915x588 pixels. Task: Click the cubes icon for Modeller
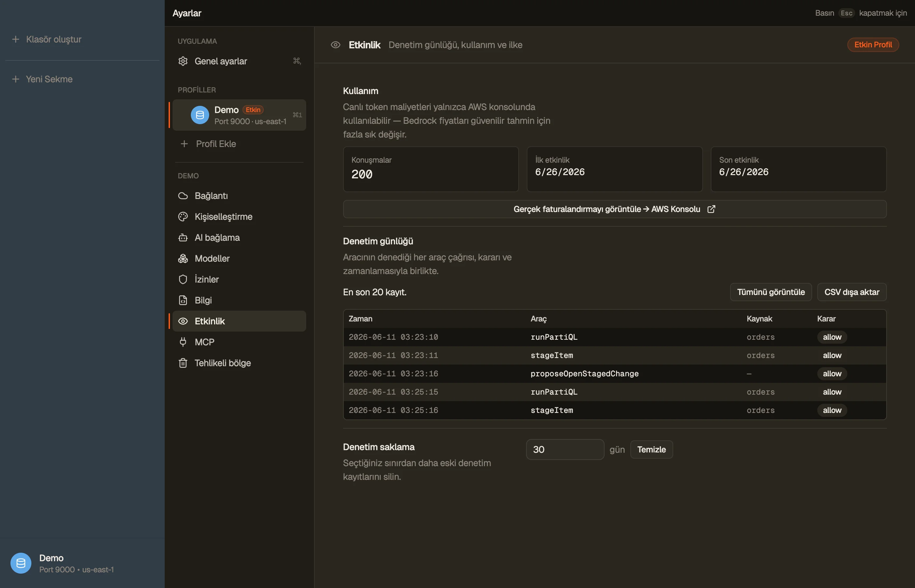183,258
